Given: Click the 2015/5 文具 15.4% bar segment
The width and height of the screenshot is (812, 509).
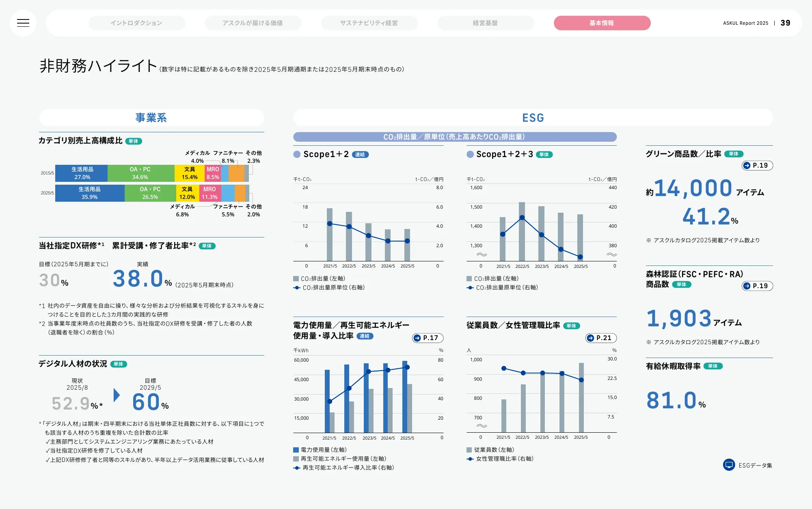Looking at the screenshot, I should (x=190, y=173).
